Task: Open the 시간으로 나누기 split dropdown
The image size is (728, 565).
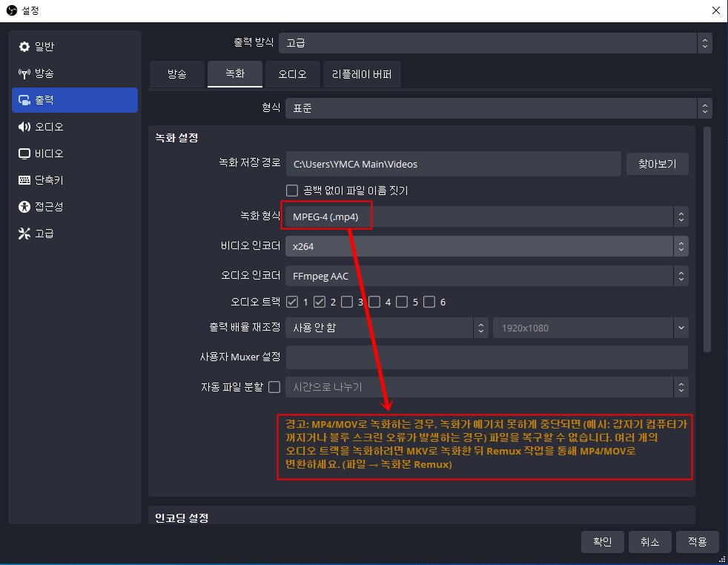Action: pos(486,387)
